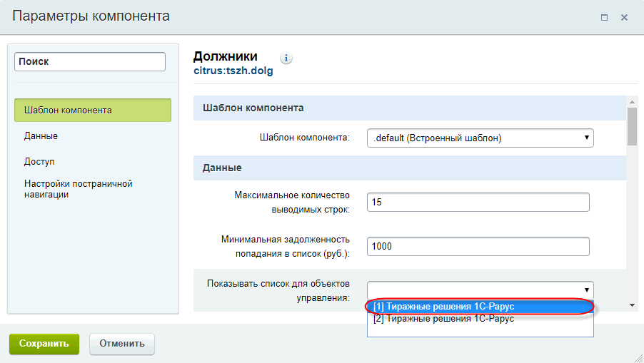The height and width of the screenshot is (363, 644).
Task: Click the scrollbar down arrow
Action: click(x=632, y=305)
